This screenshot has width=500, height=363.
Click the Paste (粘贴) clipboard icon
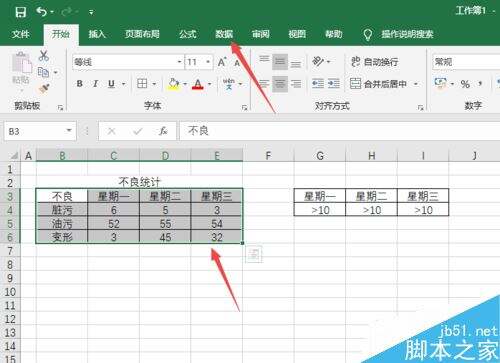(21, 63)
